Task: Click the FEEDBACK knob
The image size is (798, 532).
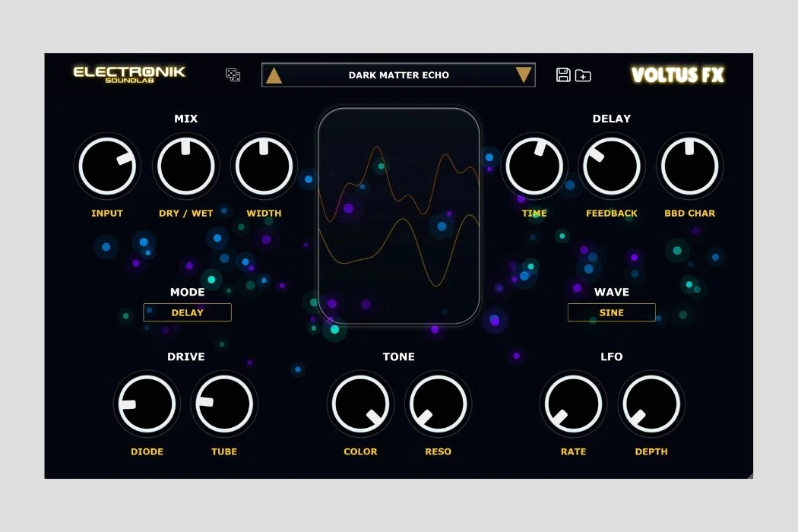Action: click(x=612, y=166)
